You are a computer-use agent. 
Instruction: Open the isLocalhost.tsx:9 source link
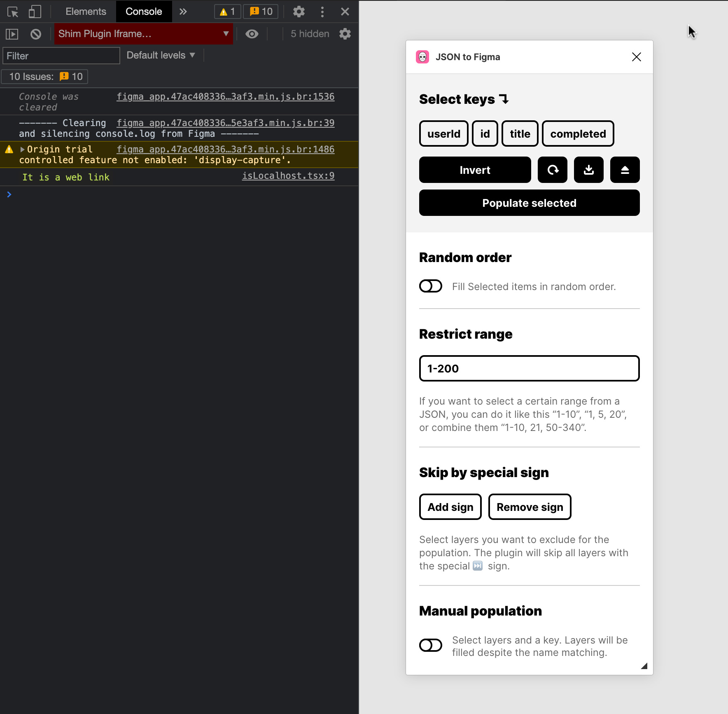[288, 176]
